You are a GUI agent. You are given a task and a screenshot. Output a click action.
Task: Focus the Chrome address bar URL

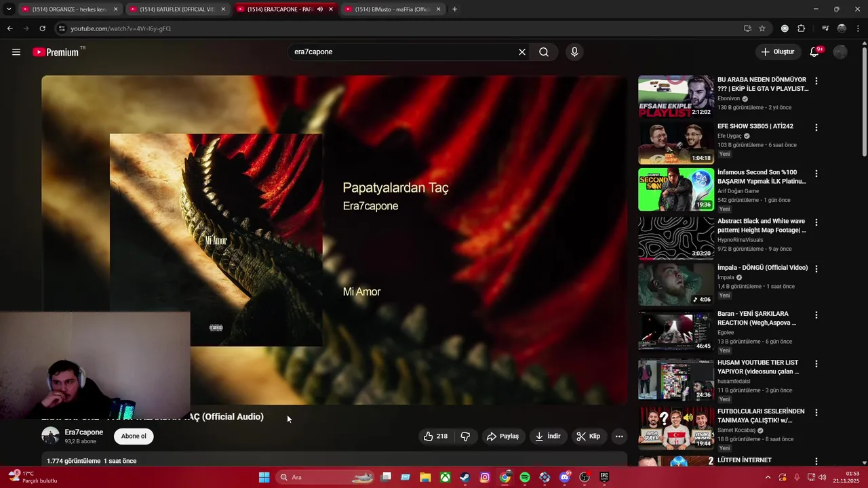[121, 28]
